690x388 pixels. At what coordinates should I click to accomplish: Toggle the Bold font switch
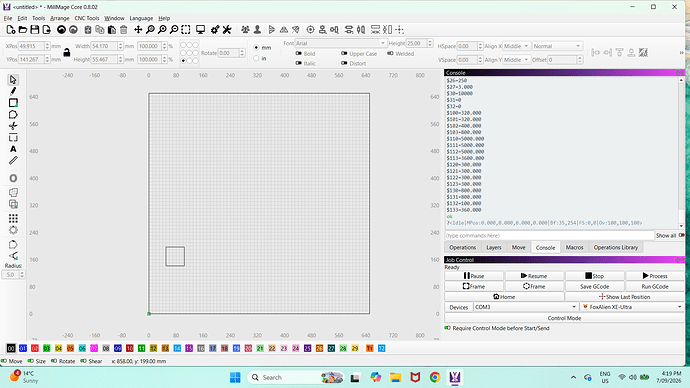pyautogui.click(x=299, y=53)
